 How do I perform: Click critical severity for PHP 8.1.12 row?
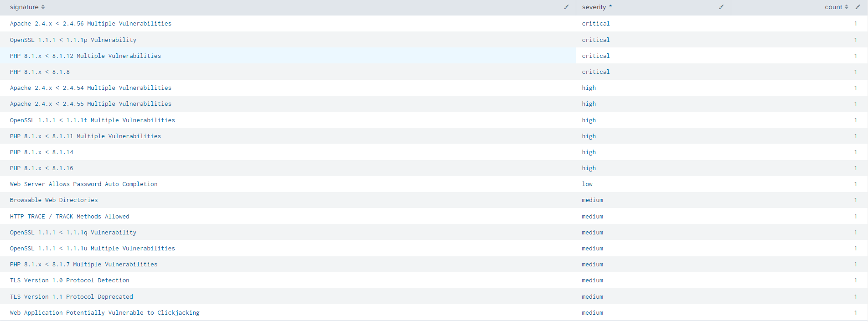(596, 56)
